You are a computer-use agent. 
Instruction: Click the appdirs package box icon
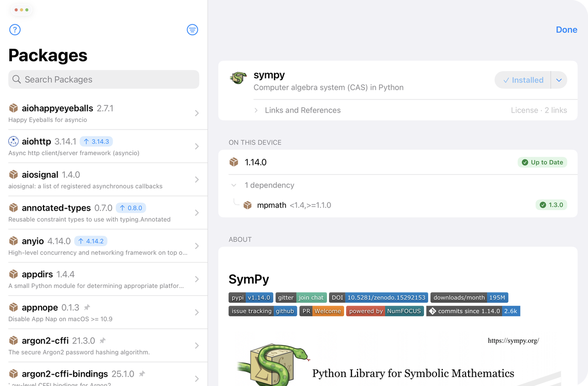(x=13, y=274)
